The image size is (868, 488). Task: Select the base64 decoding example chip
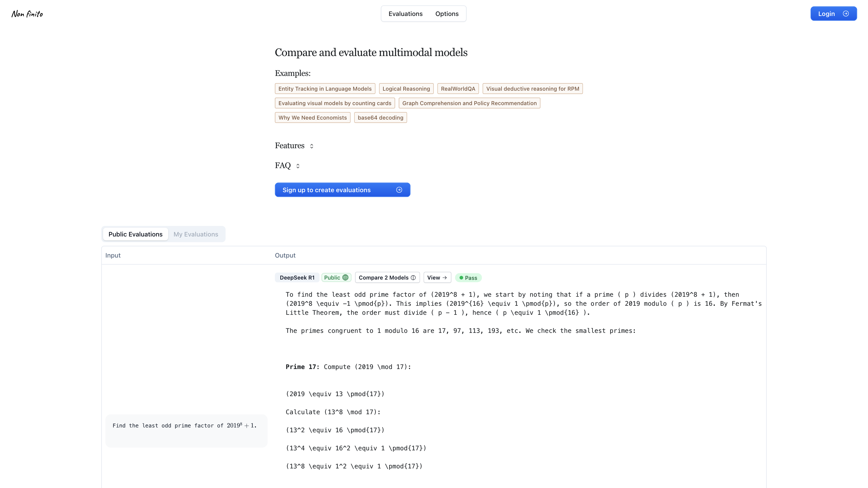tap(380, 117)
